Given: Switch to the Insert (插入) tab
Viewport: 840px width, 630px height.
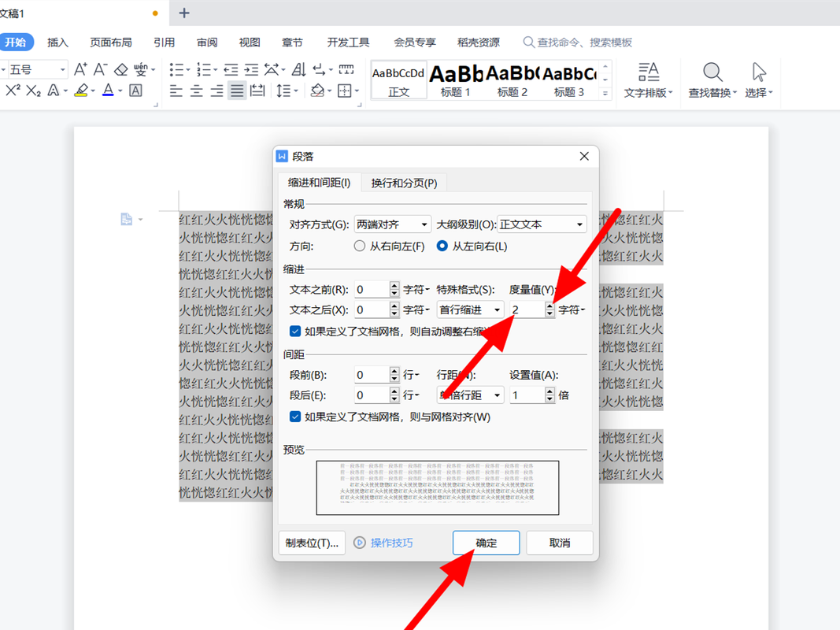Looking at the screenshot, I should pos(57,43).
